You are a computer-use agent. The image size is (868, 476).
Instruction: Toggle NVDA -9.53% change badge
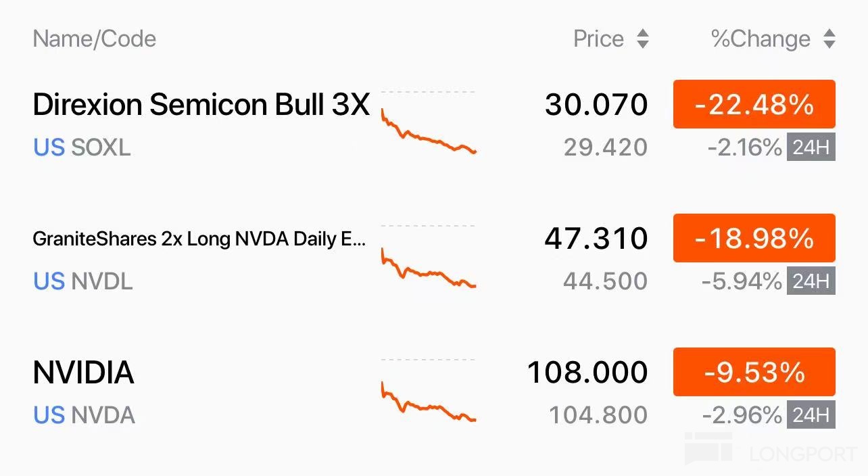(754, 372)
